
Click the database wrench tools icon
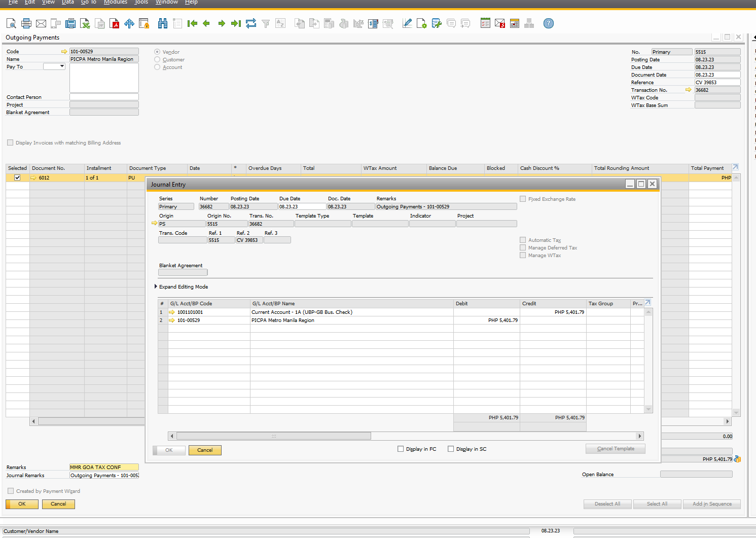point(436,23)
